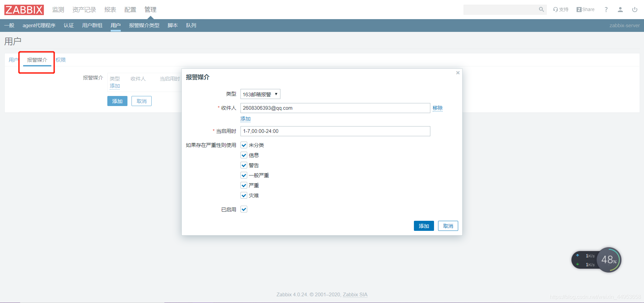Open the 资产记录 top menu
The image size is (644, 303).
pos(84,10)
